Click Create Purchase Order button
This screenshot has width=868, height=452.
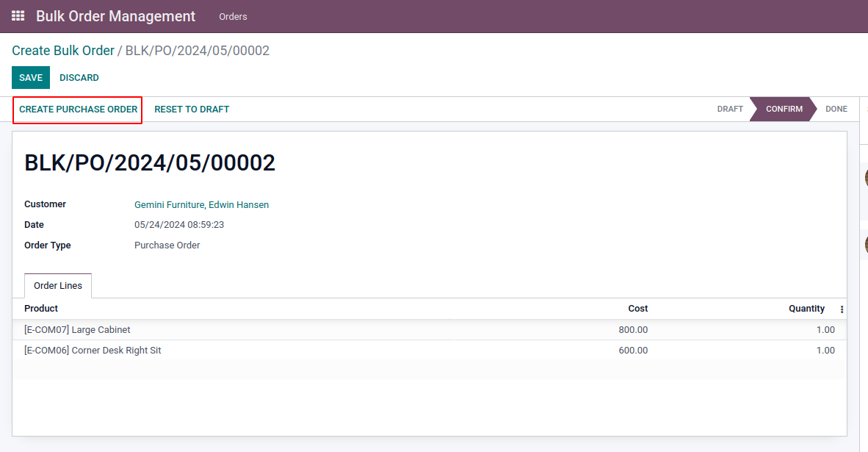pyautogui.click(x=78, y=109)
